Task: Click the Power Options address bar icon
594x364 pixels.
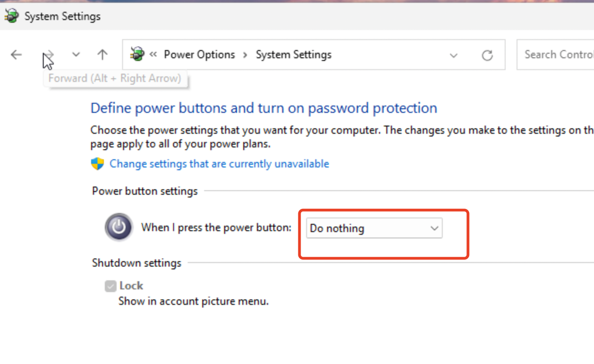Action: click(x=137, y=55)
